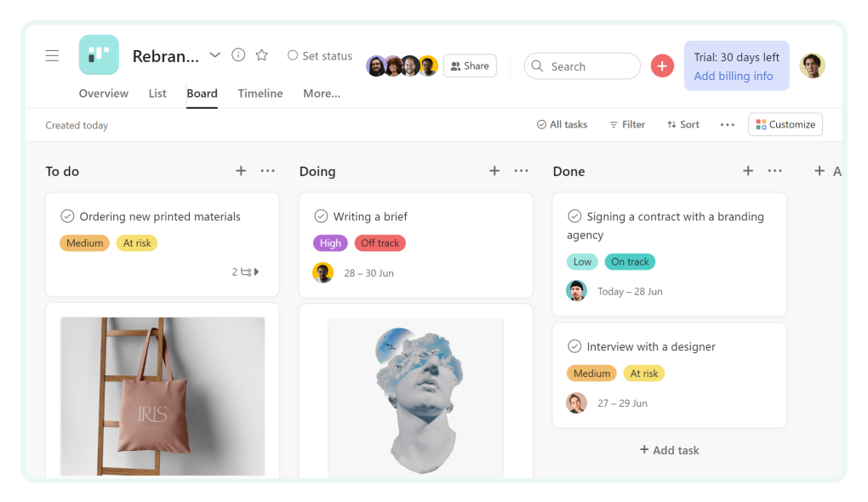868x502 pixels.
Task: Mark Writing a brief task complete
Action: pyautogui.click(x=321, y=216)
